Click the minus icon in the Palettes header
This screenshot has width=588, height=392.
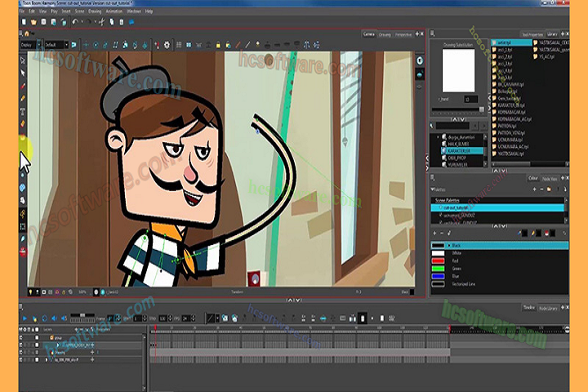pos(541,189)
